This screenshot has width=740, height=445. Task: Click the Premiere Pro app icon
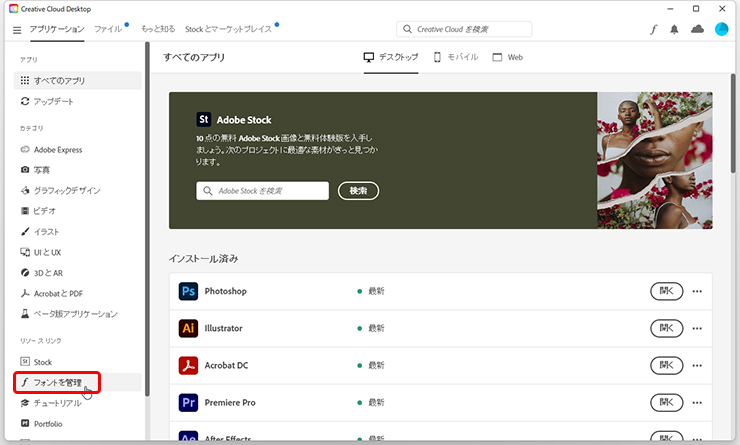188,402
